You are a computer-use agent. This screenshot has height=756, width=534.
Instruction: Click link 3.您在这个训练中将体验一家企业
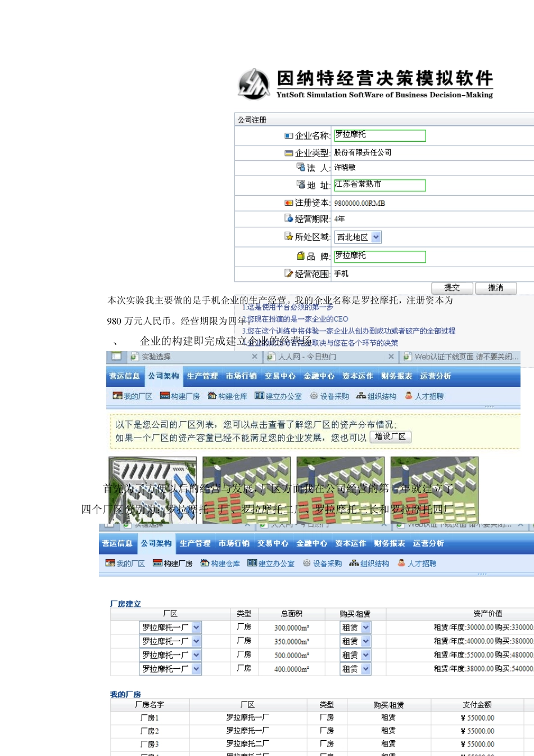tap(349, 331)
